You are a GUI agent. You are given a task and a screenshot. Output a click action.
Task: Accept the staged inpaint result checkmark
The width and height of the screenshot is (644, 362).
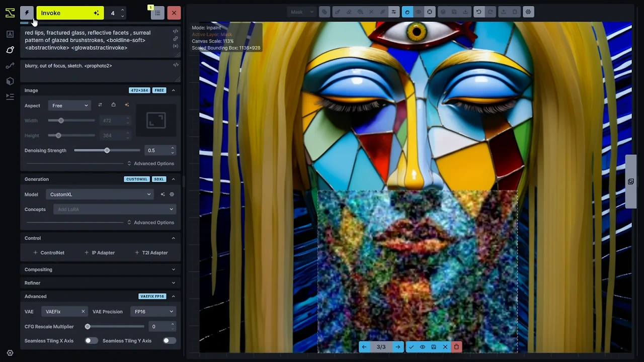(411, 347)
